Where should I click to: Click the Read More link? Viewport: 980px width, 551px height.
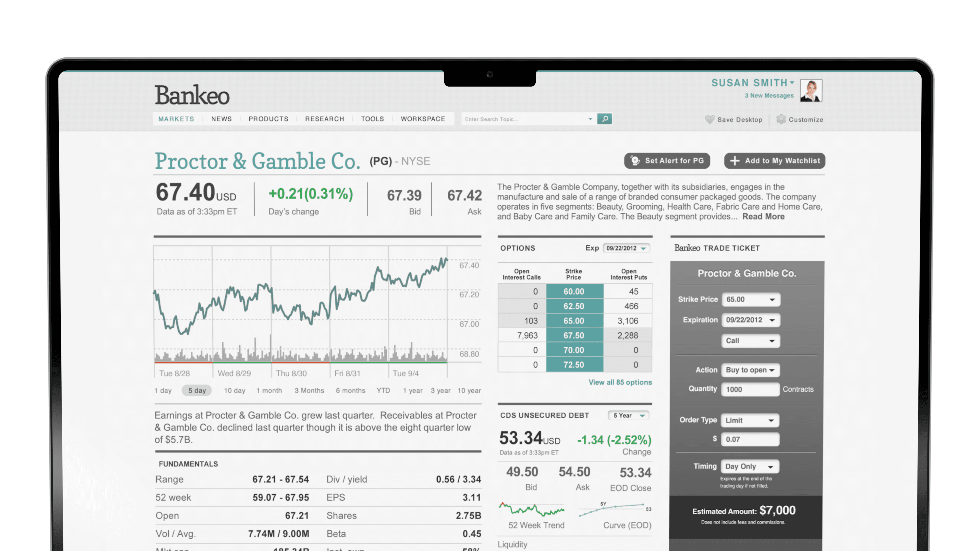(x=764, y=216)
